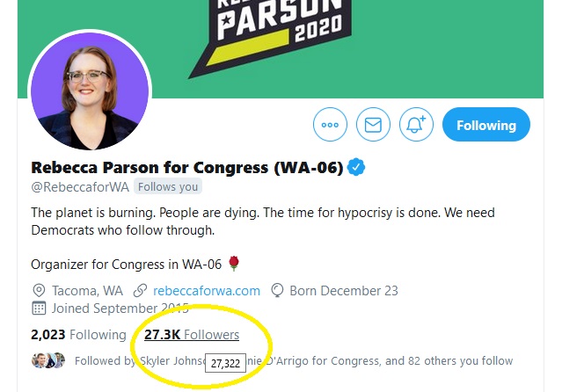This screenshot has width=562, height=392.
Task: Open the 2,023 Following list
Action: pyautogui.click(x=78, y=335)
